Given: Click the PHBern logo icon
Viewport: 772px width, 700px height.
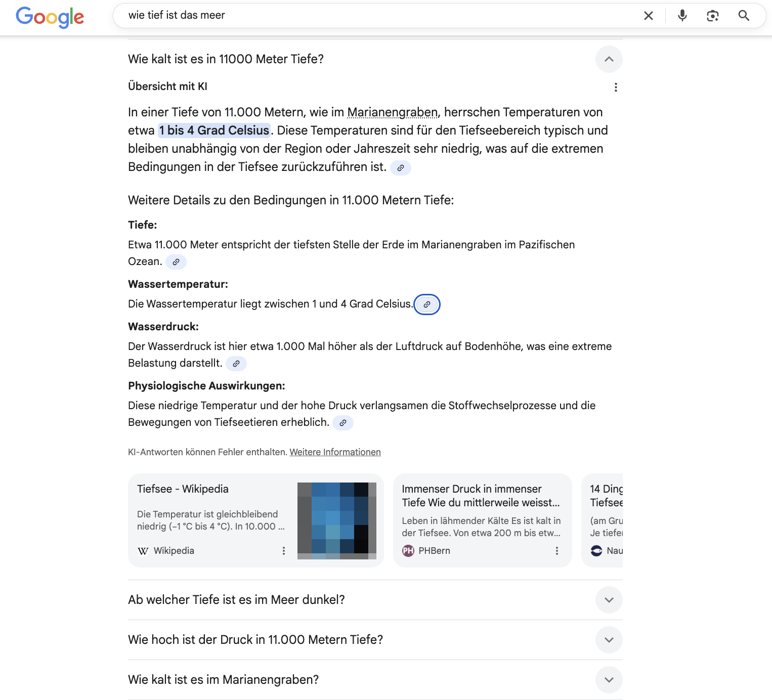Looking at the screenshot, I should pyautogui.click(x=409, y=550).
